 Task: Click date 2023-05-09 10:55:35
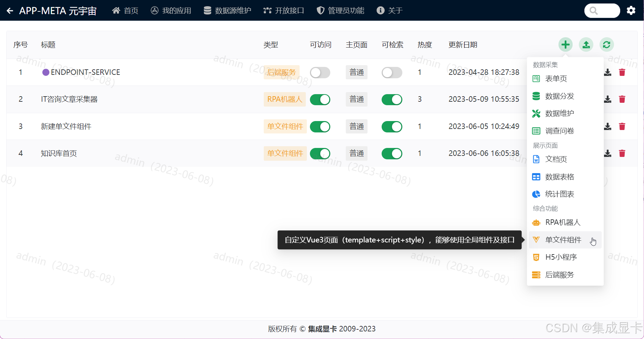(x=484, y=99)
